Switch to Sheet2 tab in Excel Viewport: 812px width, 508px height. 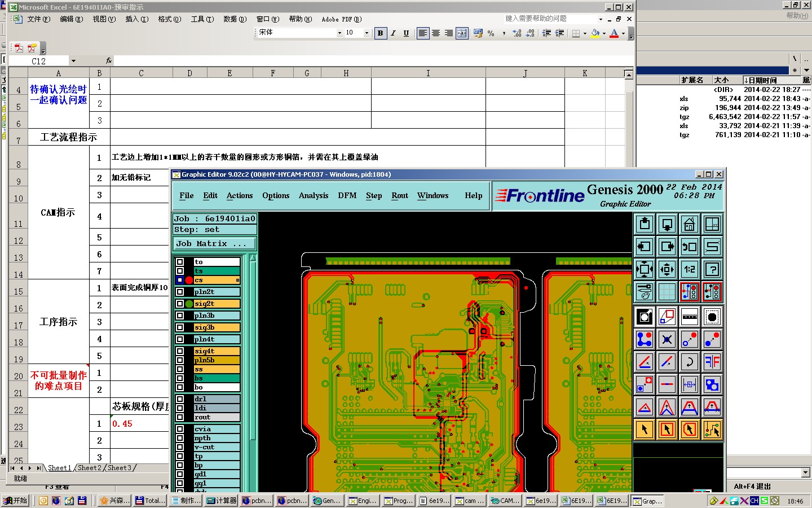click(x=89, y=468)
